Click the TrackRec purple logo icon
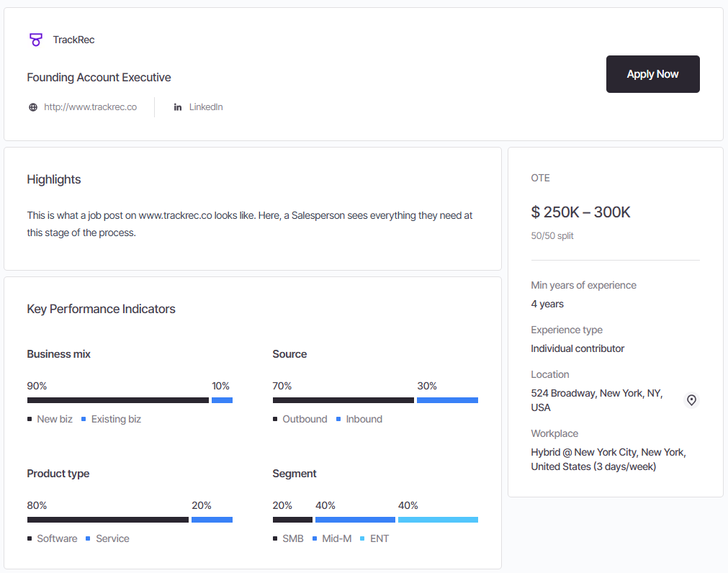The height and width of the screenshot is (573, 728). [x=36, y=40]
